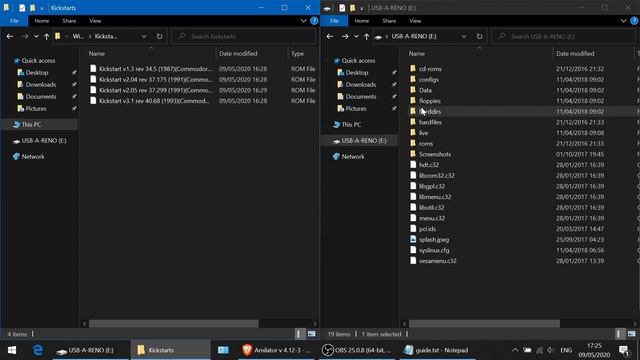Open recent locations dropdown in USB-A-RENO window
This screenshot has width=640, height=360.
pyautogui.click(x=356, y=36)
